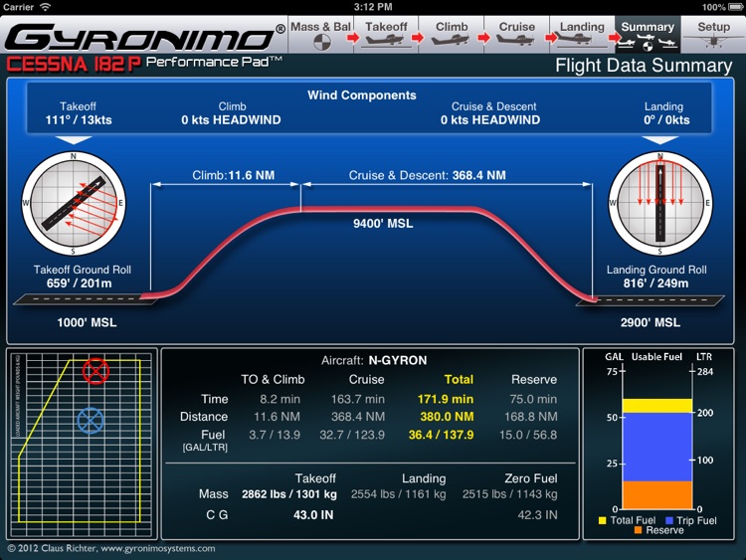This screenshot has height=560, width=746.
Task: Tap the Reserve legend swatch
Action: (x=638, y=530)
